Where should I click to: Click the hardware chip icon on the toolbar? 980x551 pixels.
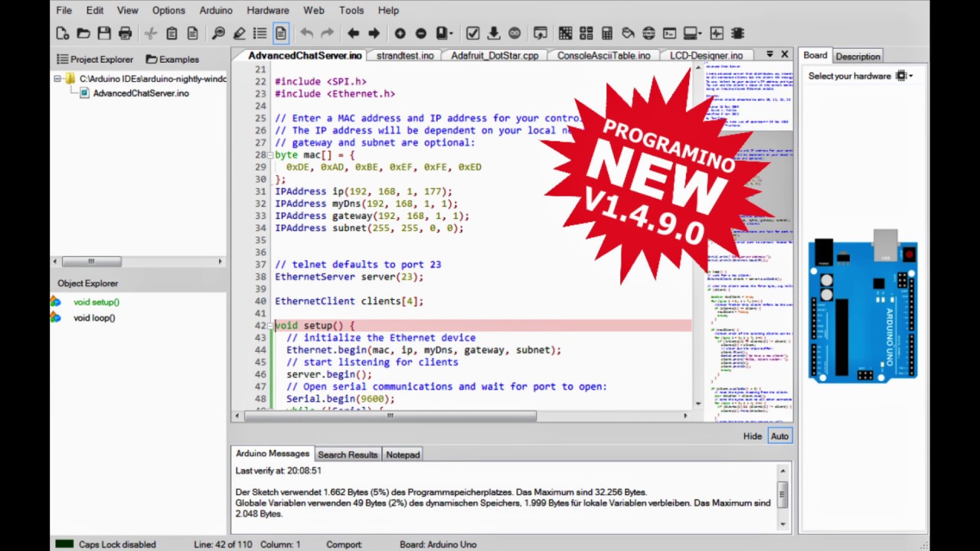[737, 33]
